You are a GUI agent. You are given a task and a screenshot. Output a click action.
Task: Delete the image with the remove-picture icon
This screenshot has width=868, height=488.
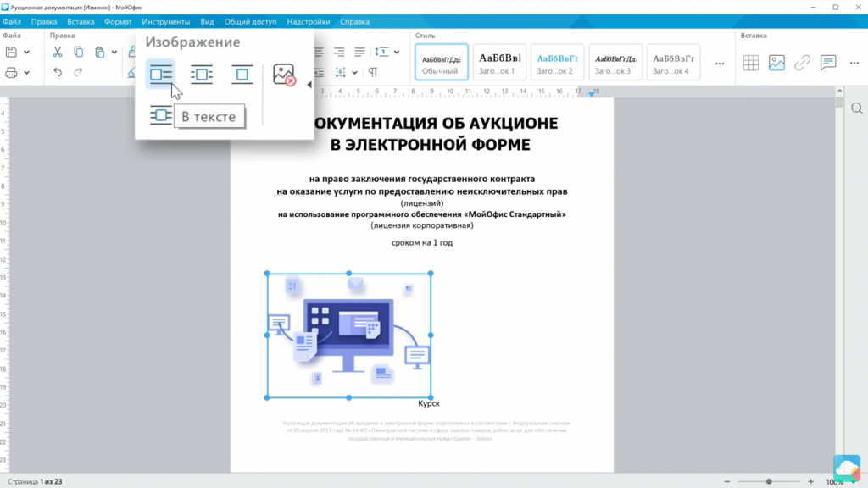coord(284,75)
